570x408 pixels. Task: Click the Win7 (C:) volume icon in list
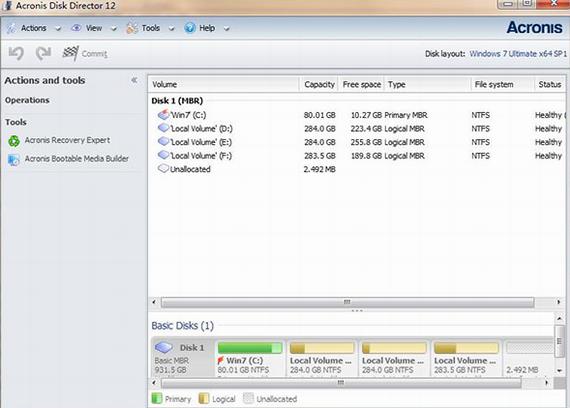164,115
